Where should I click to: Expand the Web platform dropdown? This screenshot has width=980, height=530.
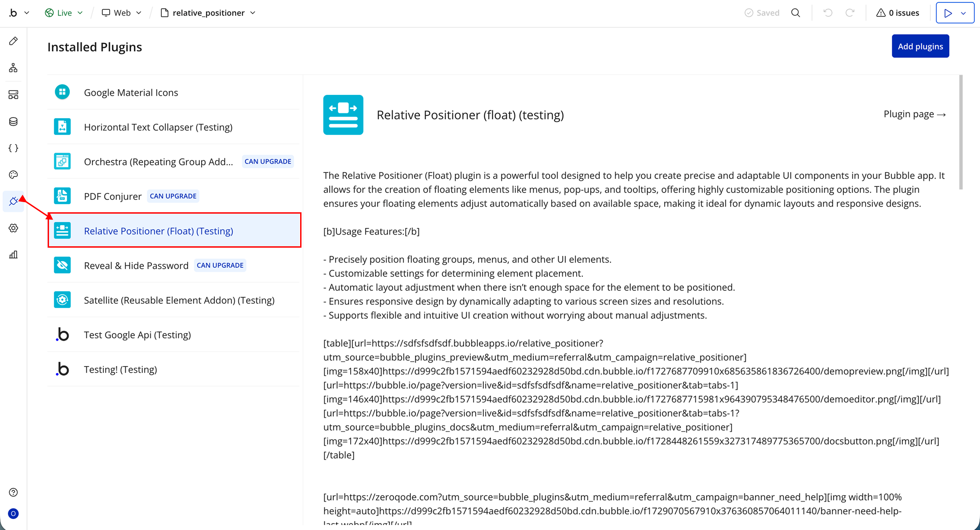tap(122, 13)
